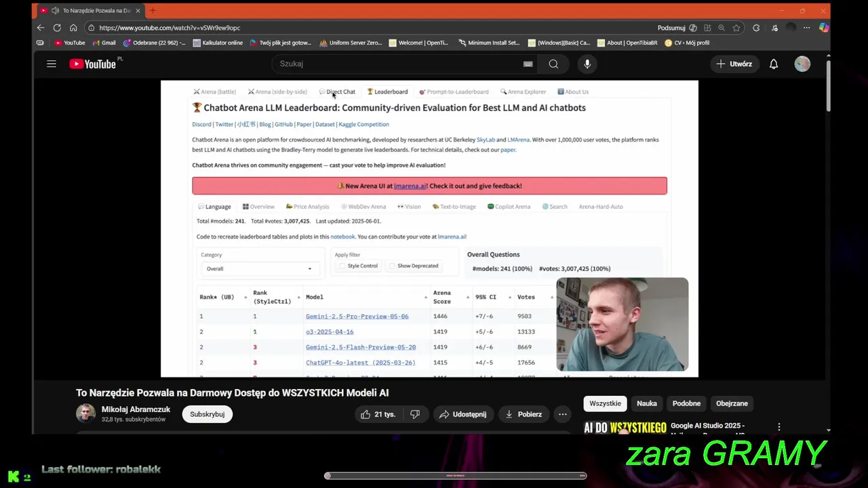Sort by the Rank (UB) column arrows
This screenshot has width=868, height=488.
click(x=245, y=297)
